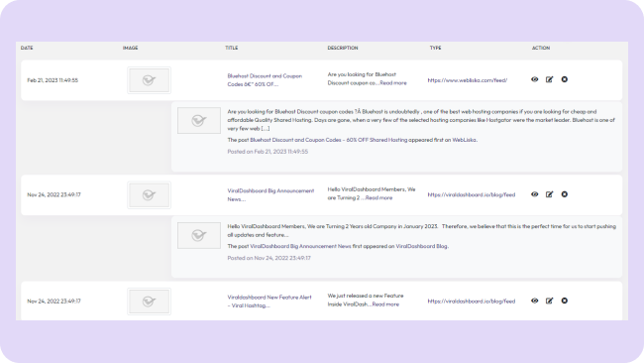The width and height of the screenshot is (644, 363).
Task: Open the webliska.com feed URL link
Action: tap(468, 80)
